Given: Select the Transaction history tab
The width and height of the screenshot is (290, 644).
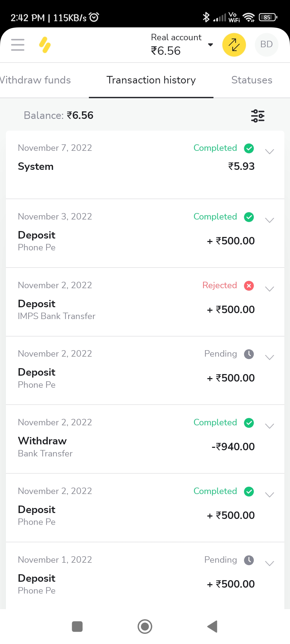Looking at the screenshot, I should pyautogui.click(x=151, y=80).
